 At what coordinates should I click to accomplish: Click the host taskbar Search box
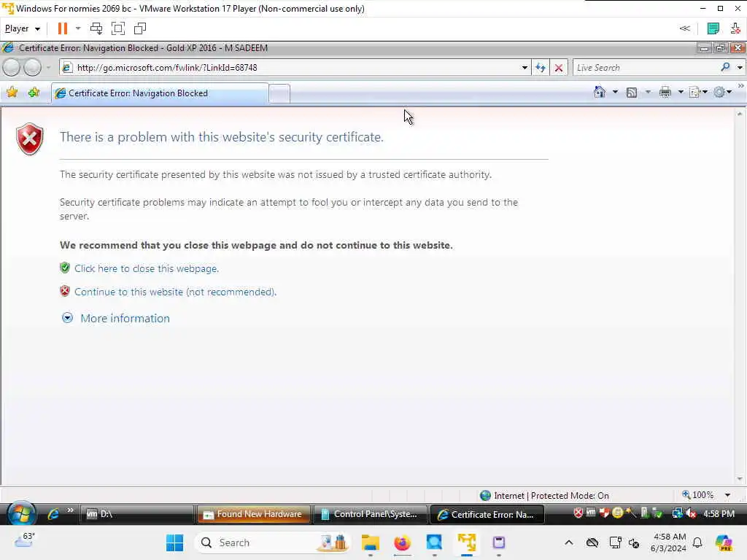tap(273, 542)
